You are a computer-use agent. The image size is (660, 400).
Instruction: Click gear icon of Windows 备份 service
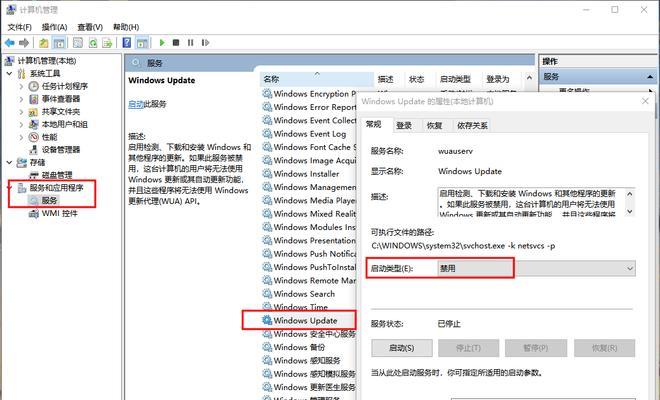click(267, 347)
